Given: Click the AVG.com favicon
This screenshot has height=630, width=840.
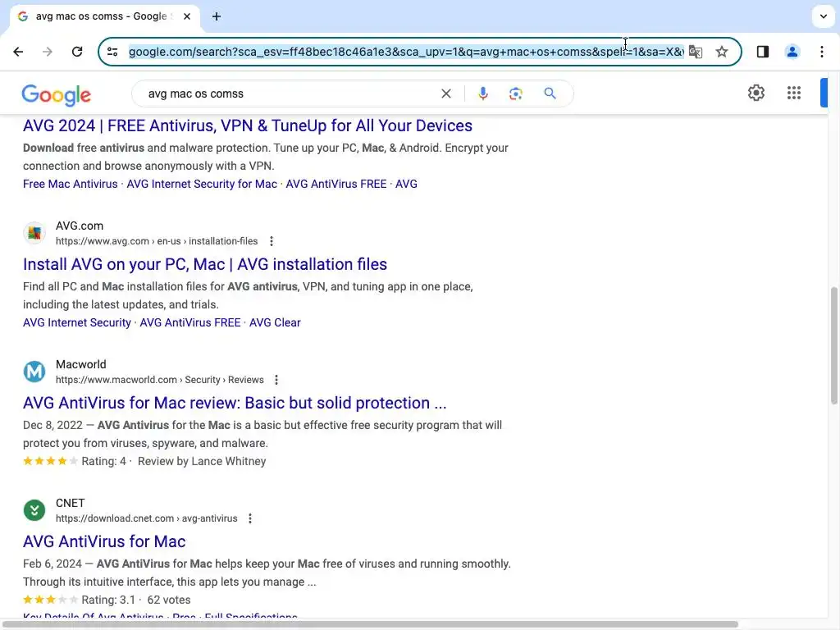Looking at the screenshot, I should point(34,233).
